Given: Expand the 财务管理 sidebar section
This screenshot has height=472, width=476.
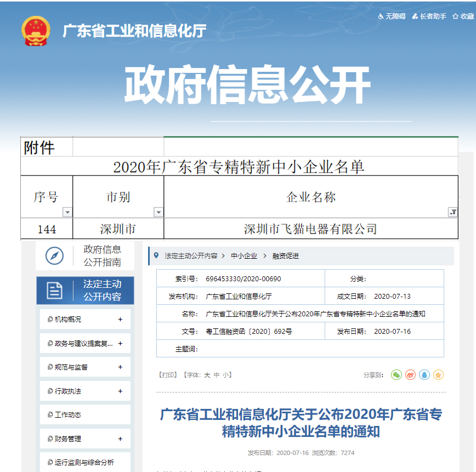Looking at the screenshot, I should click(x=120, y=439).
